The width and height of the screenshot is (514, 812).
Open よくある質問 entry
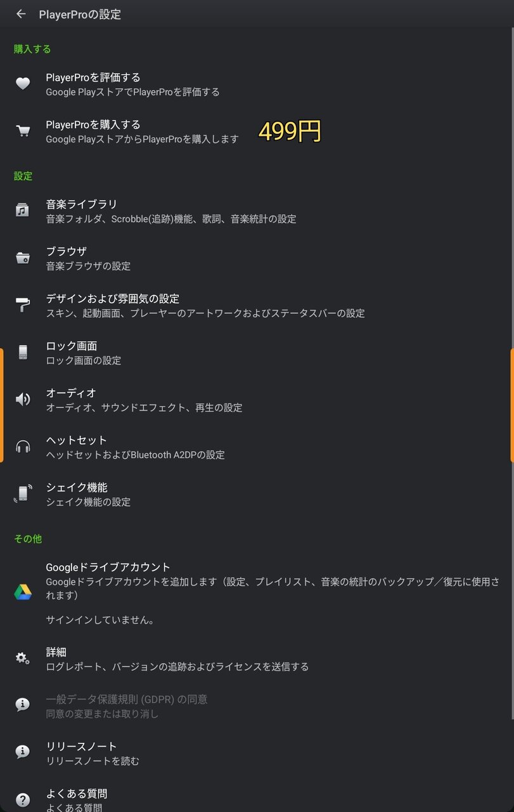pyautogui.click(x=257, y=797)
